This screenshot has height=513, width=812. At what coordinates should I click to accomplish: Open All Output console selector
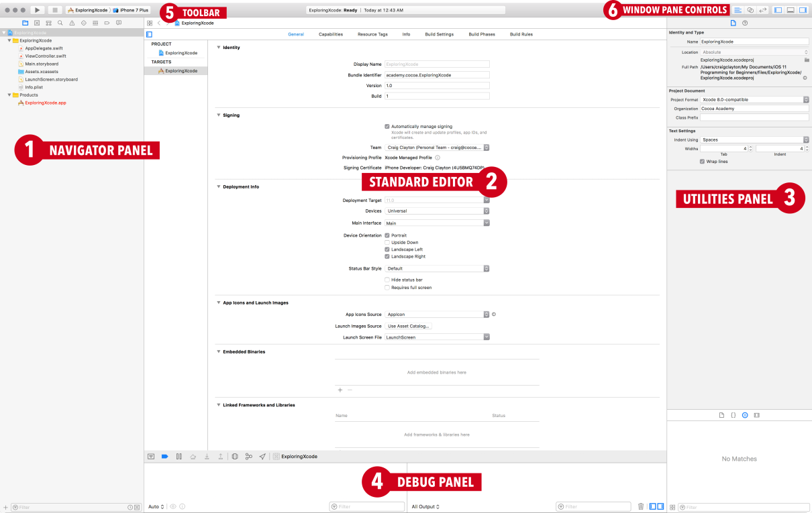[x=425, y=506]
